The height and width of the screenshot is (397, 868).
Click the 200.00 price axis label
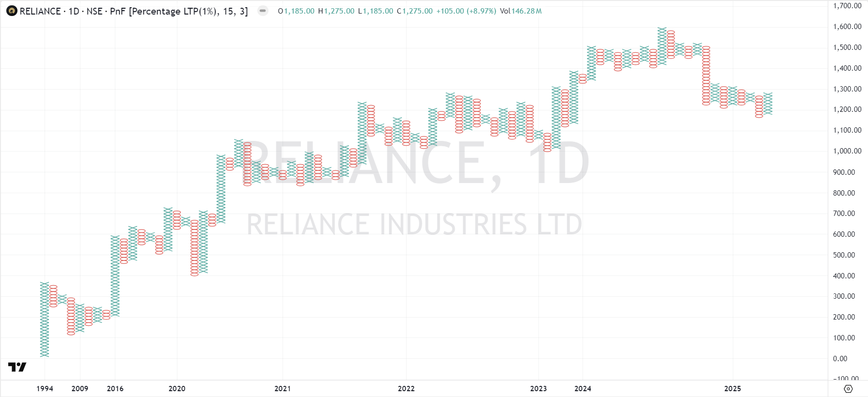click(844, 317)
